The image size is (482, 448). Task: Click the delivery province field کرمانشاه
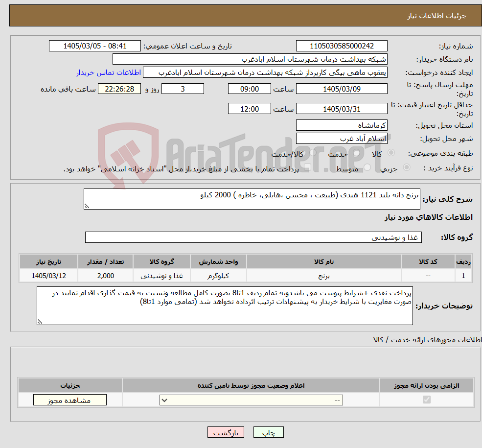coord(342,125)
